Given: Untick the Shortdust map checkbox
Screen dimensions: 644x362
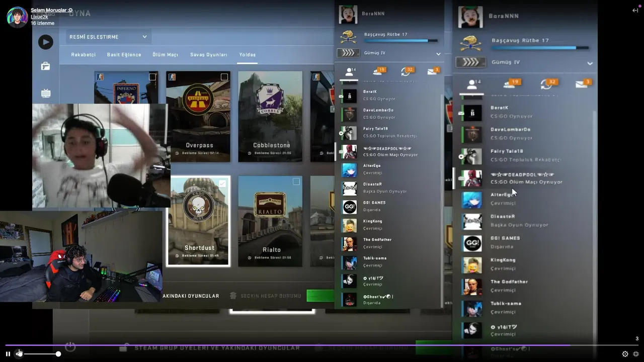Looking at the screenshot, I should [222, 184].
